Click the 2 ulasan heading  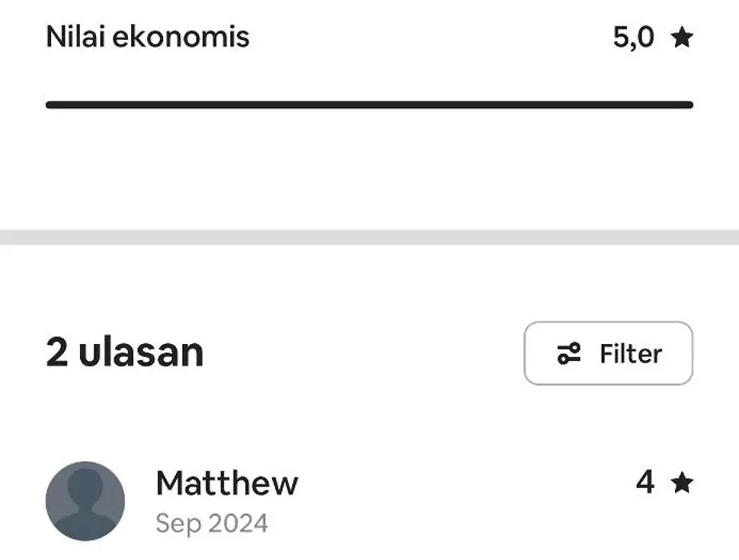coord(125,353)
